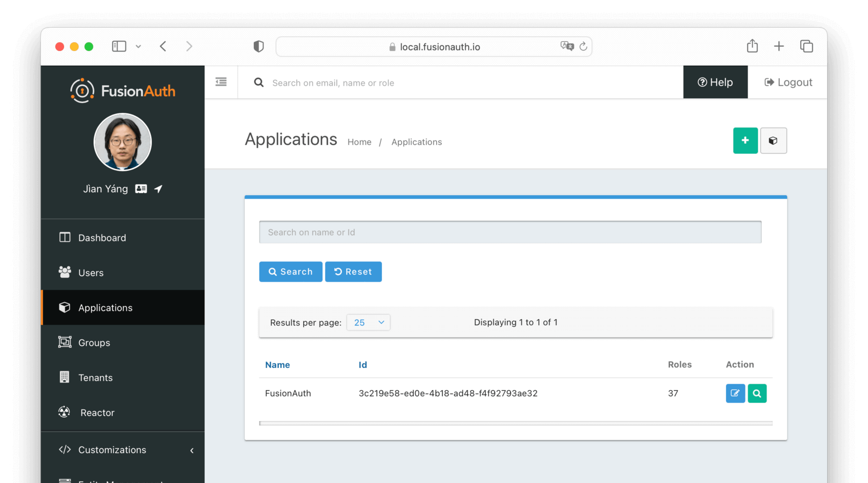Image resolution: width=868 pixels, height=483 pixels.
Task: Sort the table by Name column
Action: tap(278, 365)
